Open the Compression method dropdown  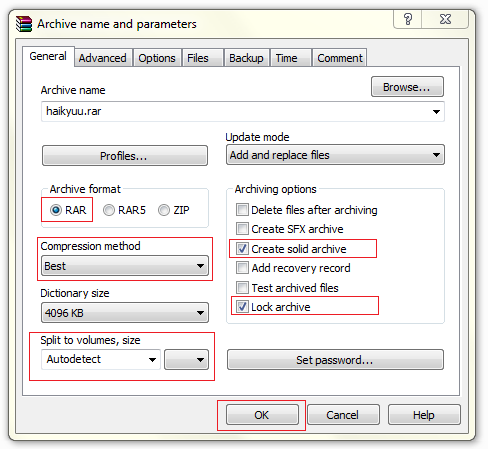click(125, 266)
